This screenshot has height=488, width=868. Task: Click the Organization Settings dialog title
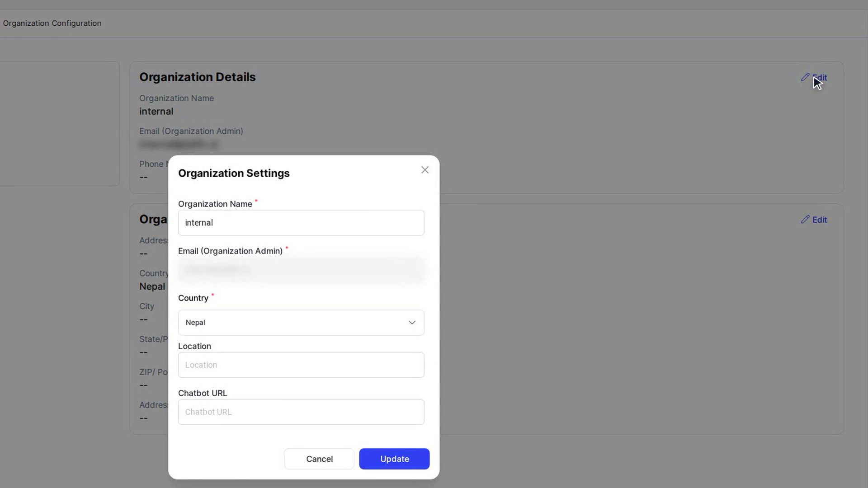[234, 173]
